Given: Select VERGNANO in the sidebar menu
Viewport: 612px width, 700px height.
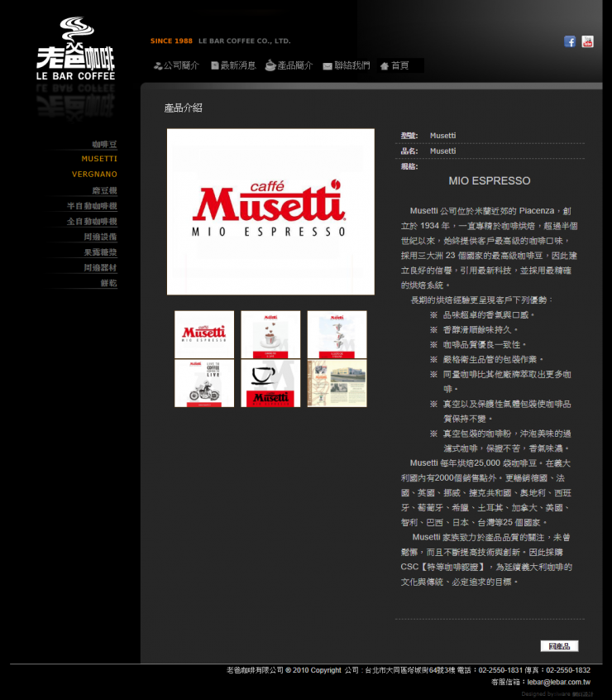Looking at the screenshot, I should (94, 174).
